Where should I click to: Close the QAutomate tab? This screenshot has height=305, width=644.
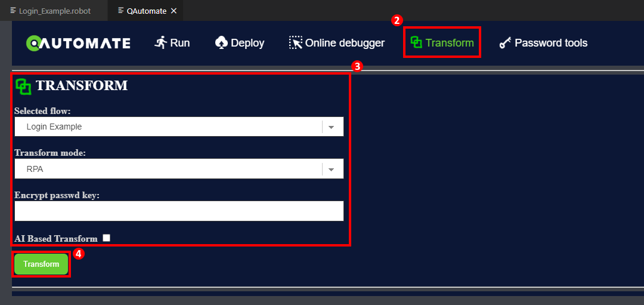click(174, 11)
